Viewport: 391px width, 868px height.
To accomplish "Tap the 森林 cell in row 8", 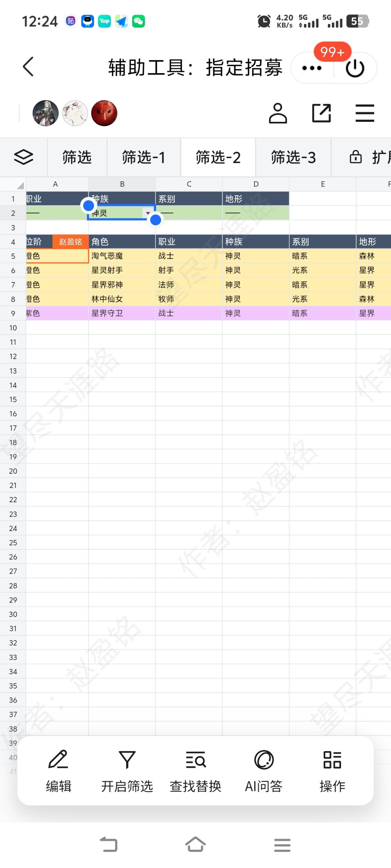I will click(x=374, y=299).
